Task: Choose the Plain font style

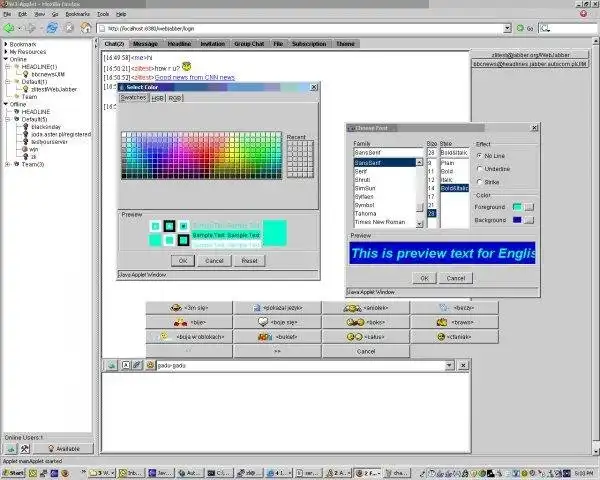Action: (454, 163)
